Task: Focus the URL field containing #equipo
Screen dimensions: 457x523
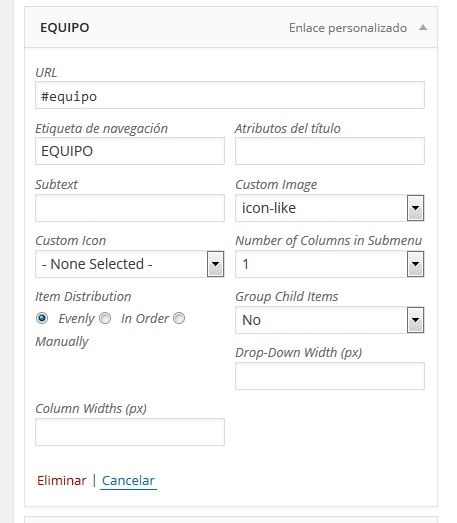Action: click(230, 95)
